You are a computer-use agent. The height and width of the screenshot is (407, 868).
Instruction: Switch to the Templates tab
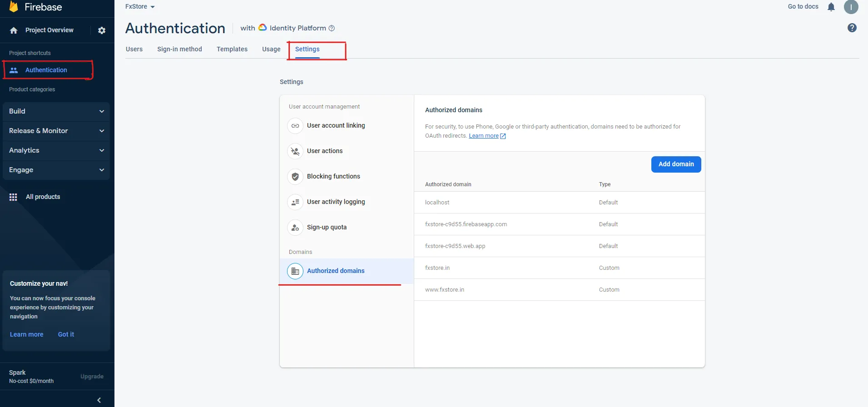pos(232,49)
